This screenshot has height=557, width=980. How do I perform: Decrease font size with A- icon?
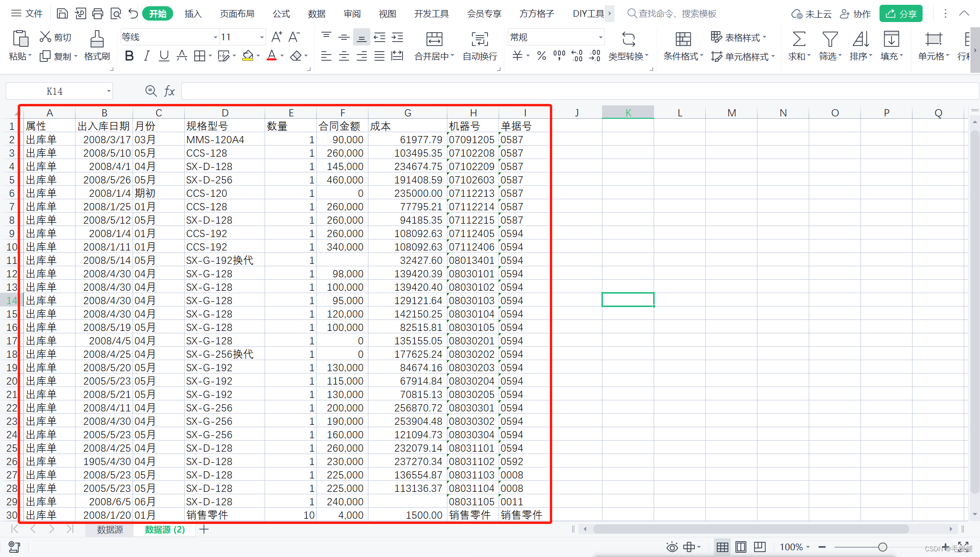(x=294, y=37)
